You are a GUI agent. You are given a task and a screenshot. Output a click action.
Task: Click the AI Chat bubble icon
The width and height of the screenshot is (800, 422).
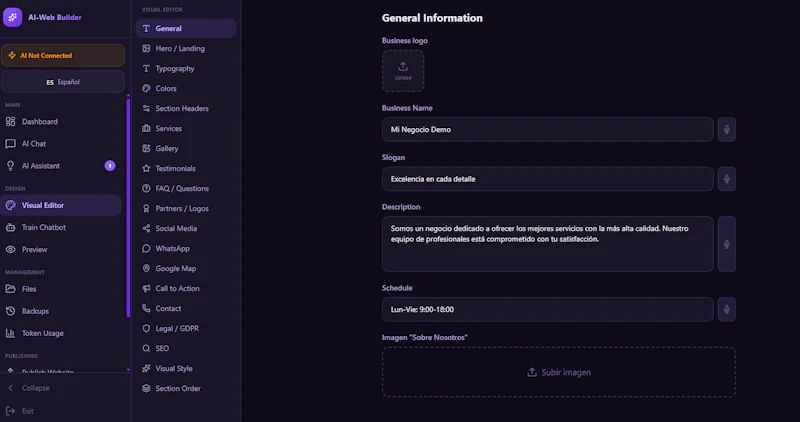coord(10,144)
